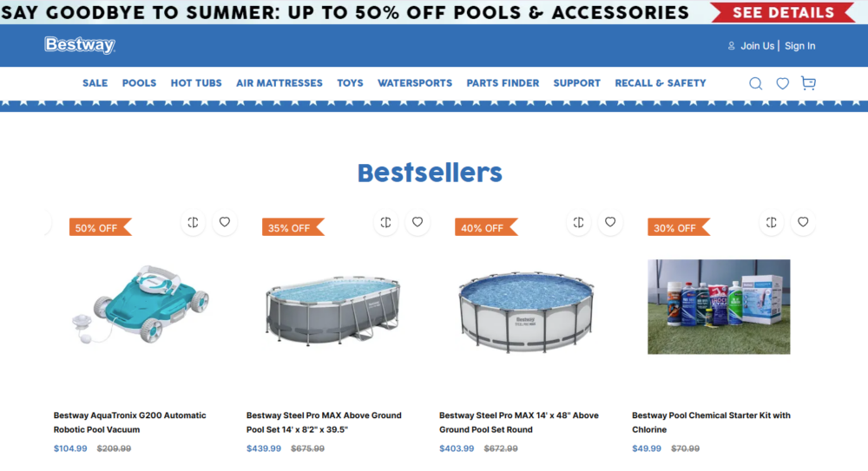This screenshot has height=471, width=868.
Task: Expand the Watersports navigation menu
Action: pos(415,83)
